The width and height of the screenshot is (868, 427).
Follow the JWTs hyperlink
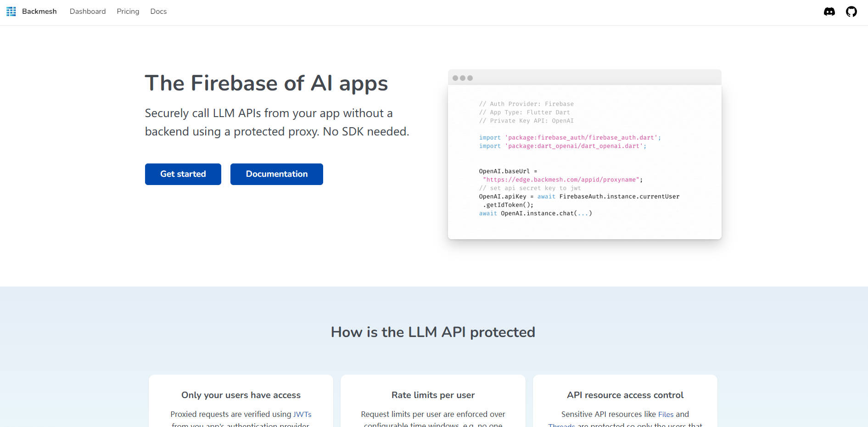pos(302,414)
